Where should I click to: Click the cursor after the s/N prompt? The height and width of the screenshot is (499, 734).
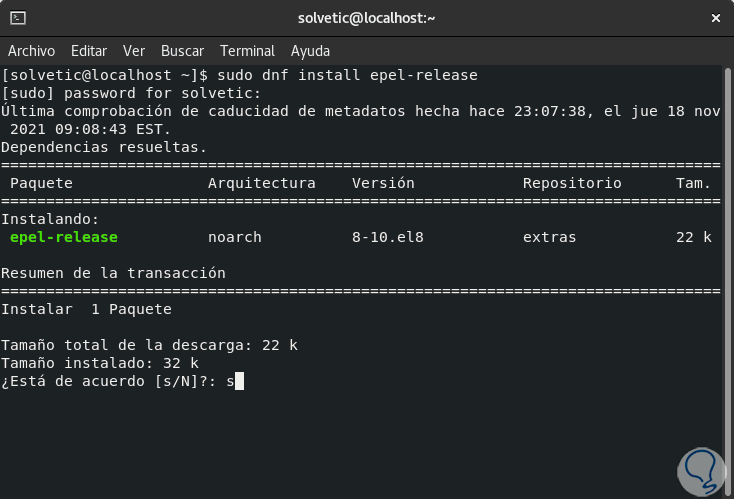236,381
